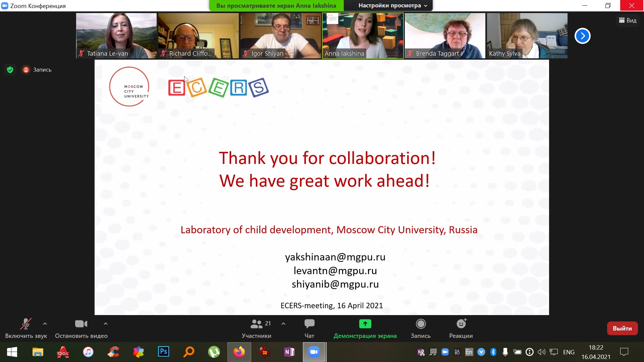Toggle recording with the Запись button
This screenshot has height=362, width=644.
(421, 324)
